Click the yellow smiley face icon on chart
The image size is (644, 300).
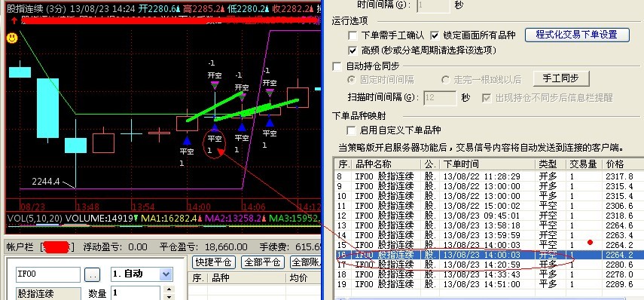[x=12, y=38]
